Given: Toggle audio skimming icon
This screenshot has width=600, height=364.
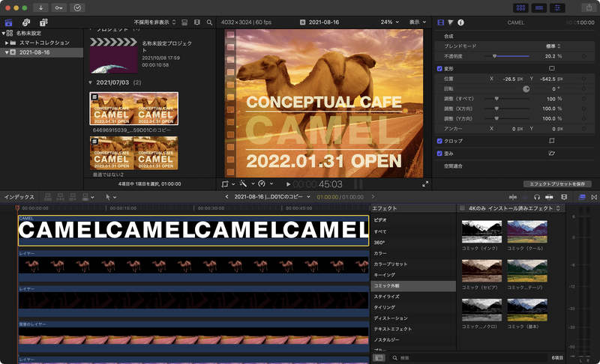Looking at the screenshot, I should (x=525, y=197).
